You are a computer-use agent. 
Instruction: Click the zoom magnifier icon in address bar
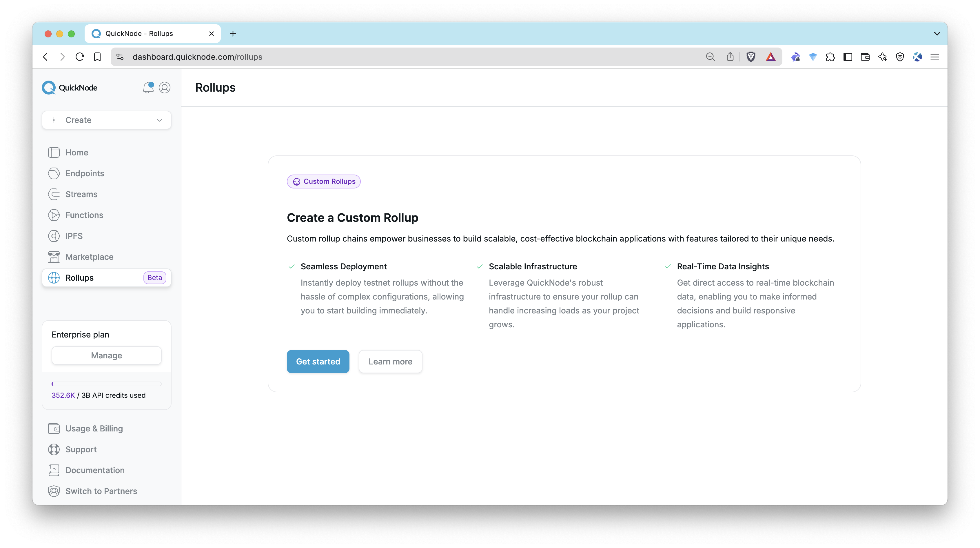[710, 57]
